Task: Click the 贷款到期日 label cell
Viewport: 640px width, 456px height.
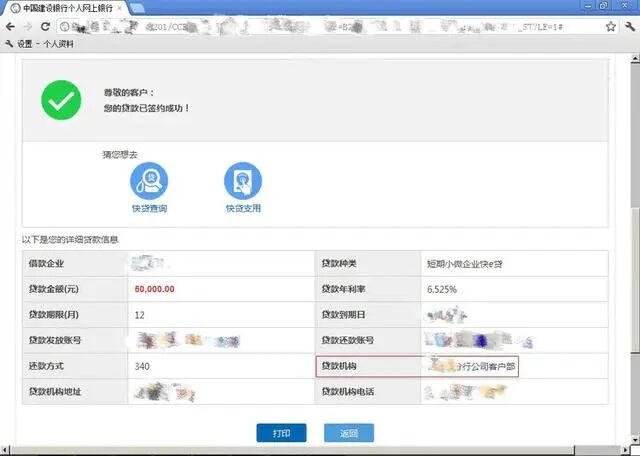Action: coord(368,315)
